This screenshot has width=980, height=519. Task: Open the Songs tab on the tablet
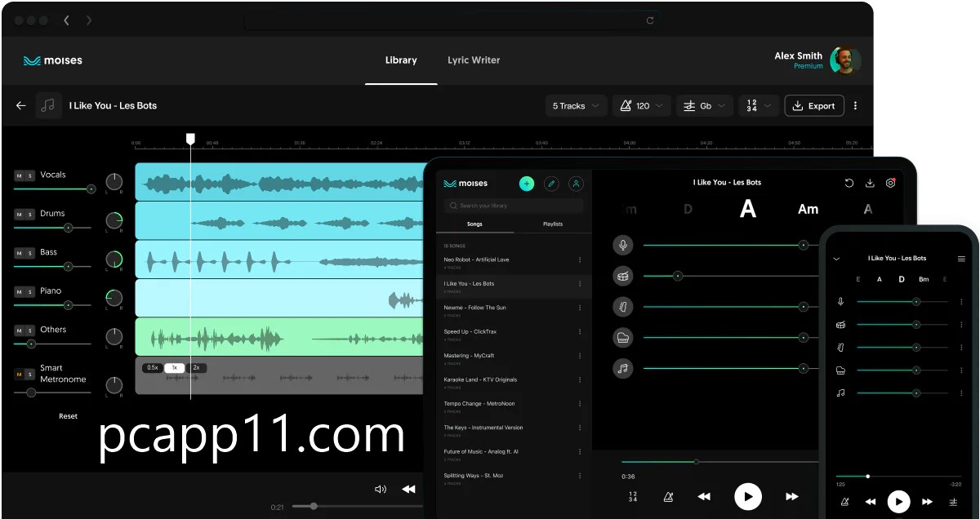[474, 224]
